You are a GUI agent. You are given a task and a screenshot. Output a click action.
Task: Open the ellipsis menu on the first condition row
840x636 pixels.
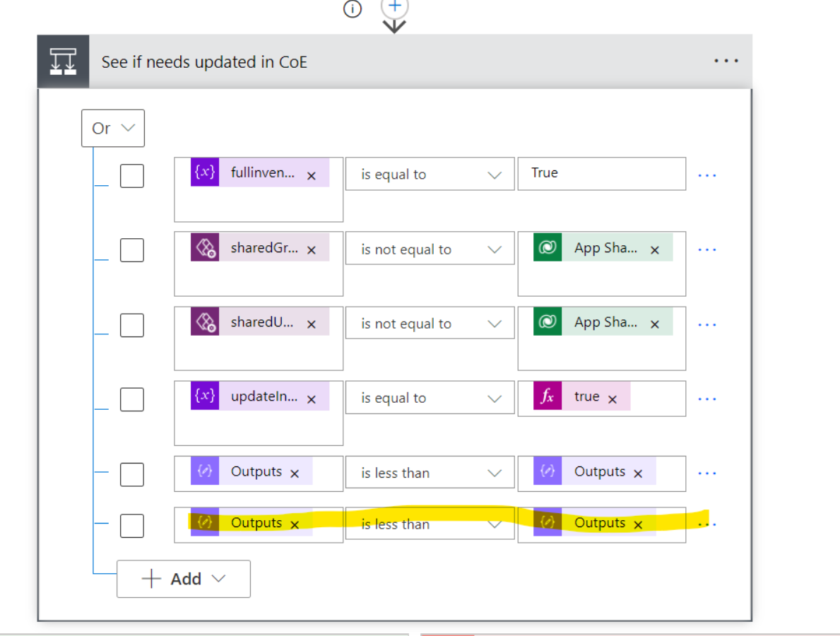tap(707, 174)
